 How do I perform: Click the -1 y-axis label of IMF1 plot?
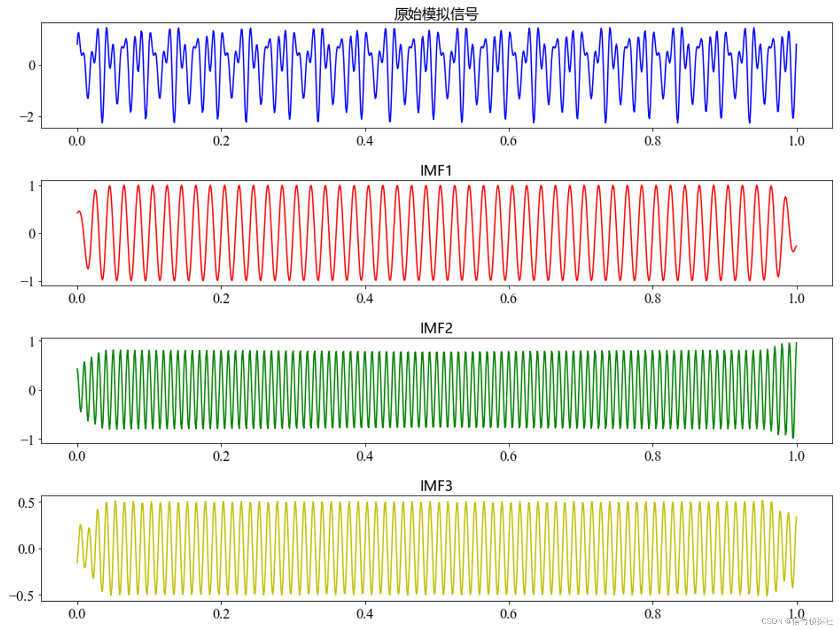point(27,281)
